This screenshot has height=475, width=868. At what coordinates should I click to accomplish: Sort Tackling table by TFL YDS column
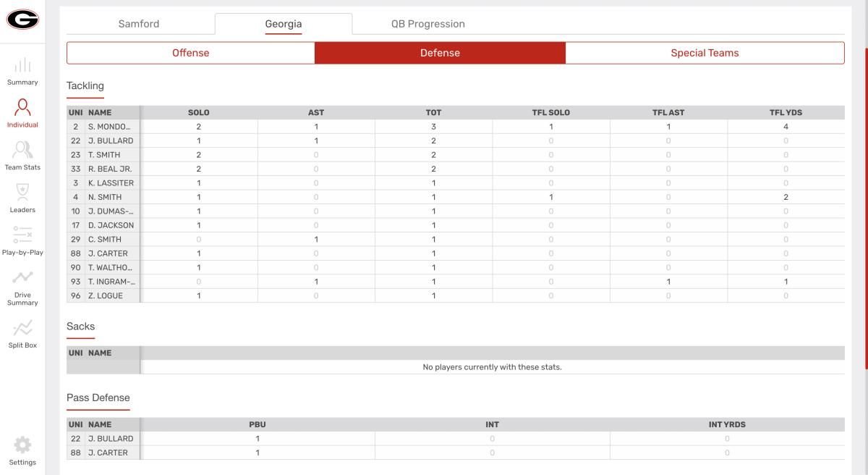pyautogui.click(x=786, y=113)
